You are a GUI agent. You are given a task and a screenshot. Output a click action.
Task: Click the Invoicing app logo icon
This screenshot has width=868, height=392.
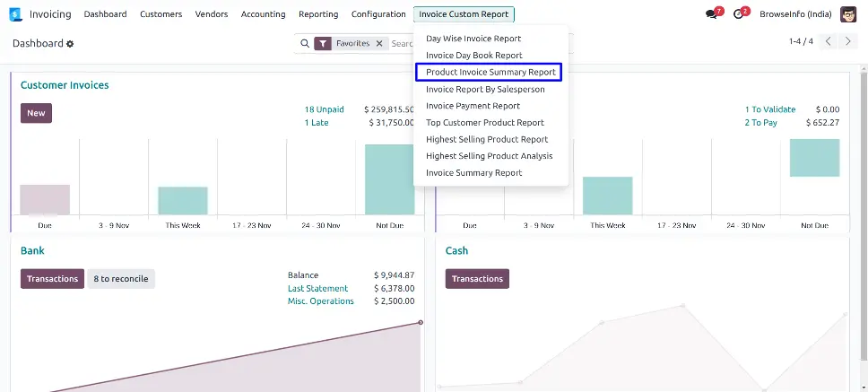(x=16, y=14)
